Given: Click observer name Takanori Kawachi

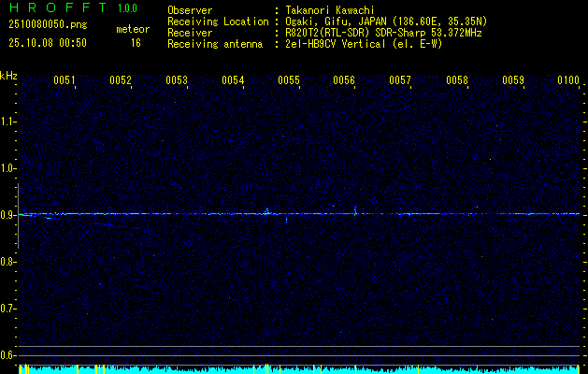Looking at the screenshot, I should click(330, 10).
